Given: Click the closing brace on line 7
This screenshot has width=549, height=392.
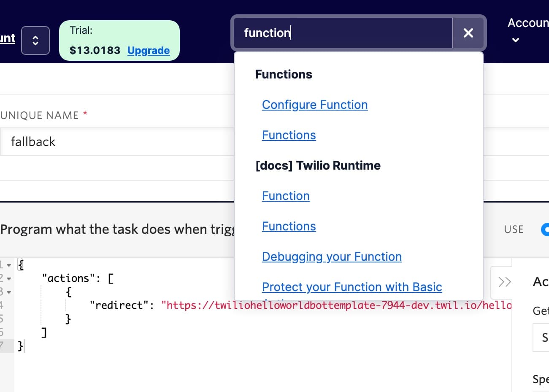Looking at the screenshot, I should point(21,346).
